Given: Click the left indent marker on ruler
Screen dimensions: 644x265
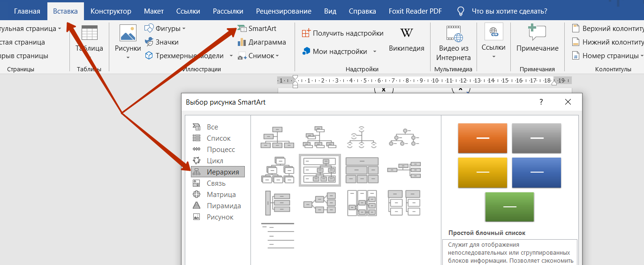Looking at the screenshot, I should 295,82.
